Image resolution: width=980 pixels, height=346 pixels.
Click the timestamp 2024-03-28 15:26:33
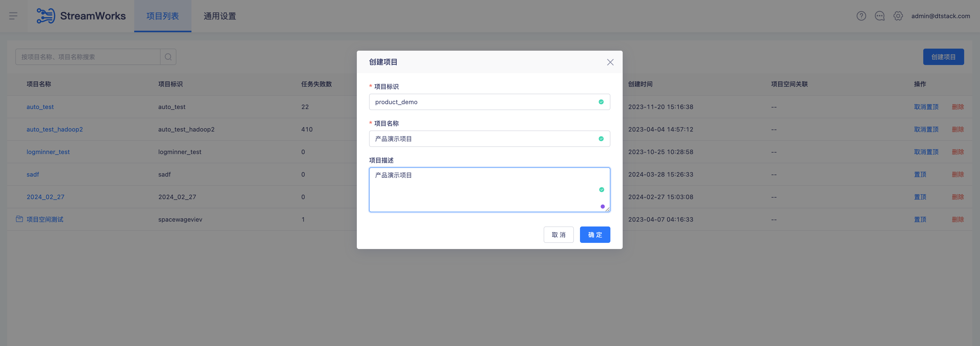point(660,174)
